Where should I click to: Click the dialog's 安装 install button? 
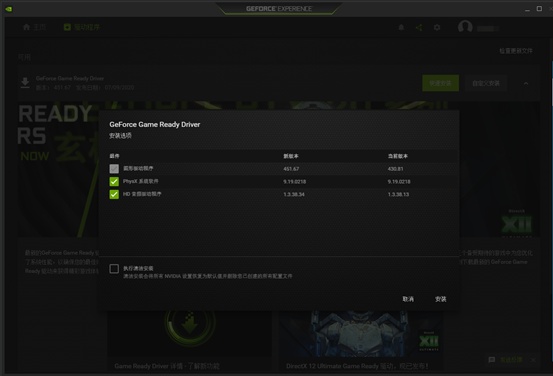click(440, 299)
